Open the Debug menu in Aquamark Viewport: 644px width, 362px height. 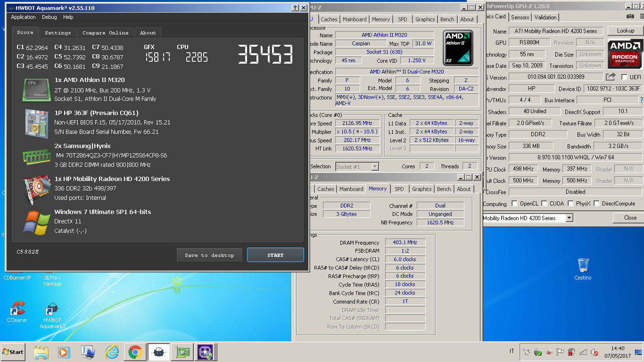pyautogui.click(x=50, y=17)
